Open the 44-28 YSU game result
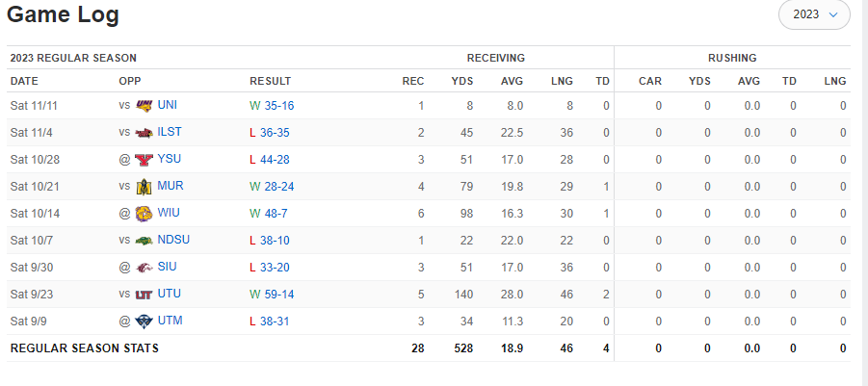The height and width of the screenshot is (386, 868). [x=278, y=160]
